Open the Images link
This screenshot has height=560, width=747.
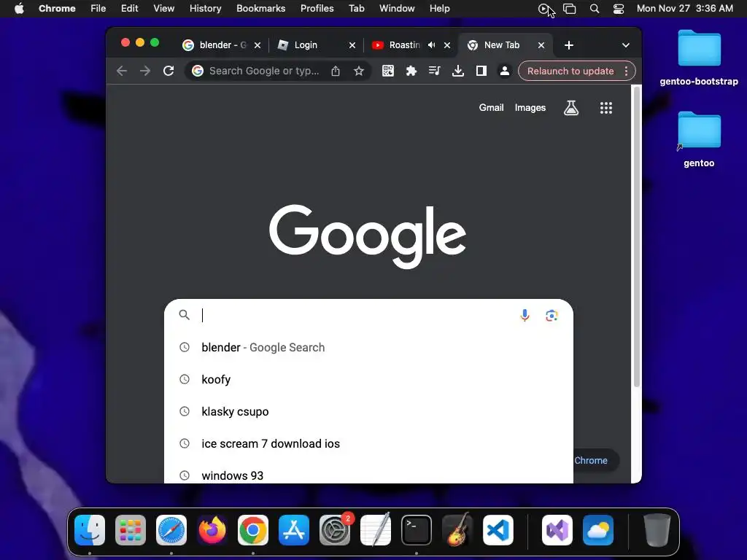tap(530, 108)
